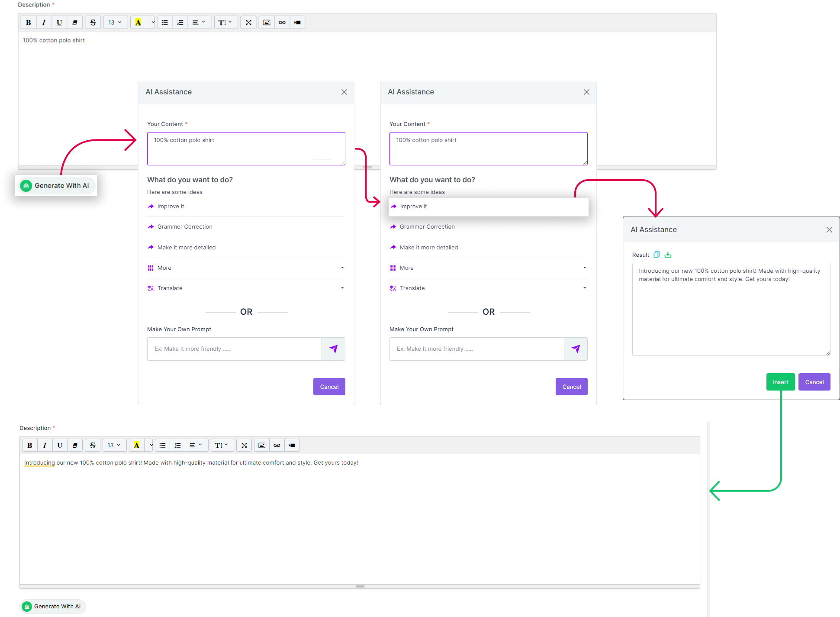Insert a link via bottom editor's link icon

click(277, 445)
